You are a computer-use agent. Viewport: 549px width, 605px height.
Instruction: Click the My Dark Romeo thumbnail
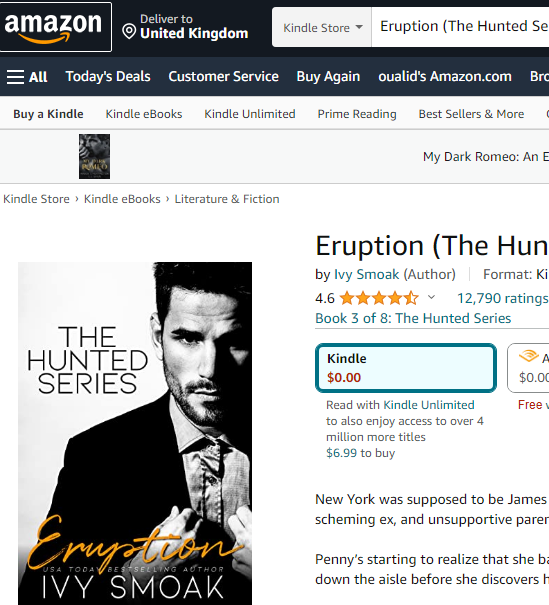[95, 156]
